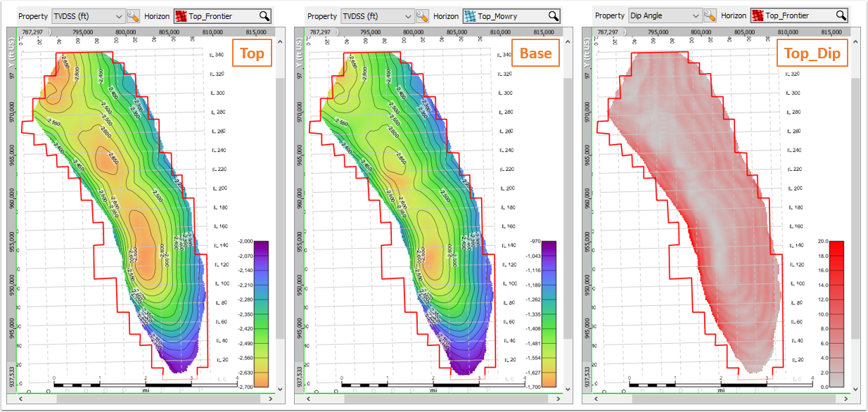Select the orange Top map label
Screen dimensions: 868x412
click(x=251, y=53)
